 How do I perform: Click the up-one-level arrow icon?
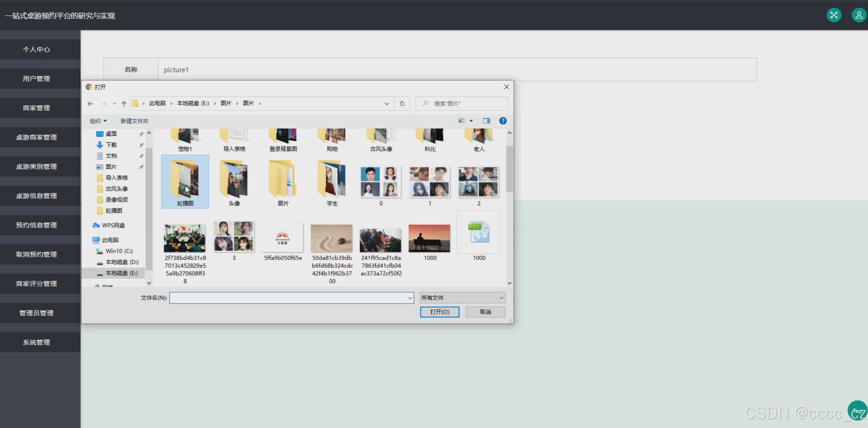[x=124, y=103]
